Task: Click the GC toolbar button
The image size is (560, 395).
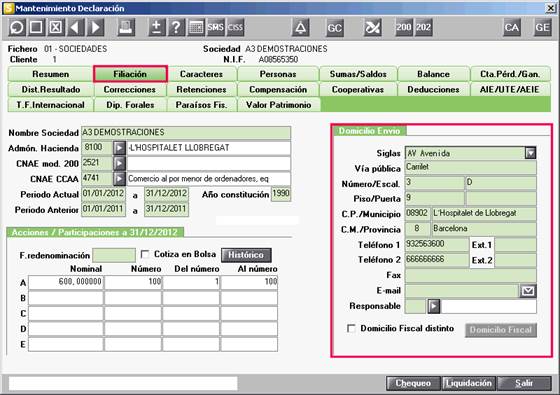Action: (x=335, y=28)
